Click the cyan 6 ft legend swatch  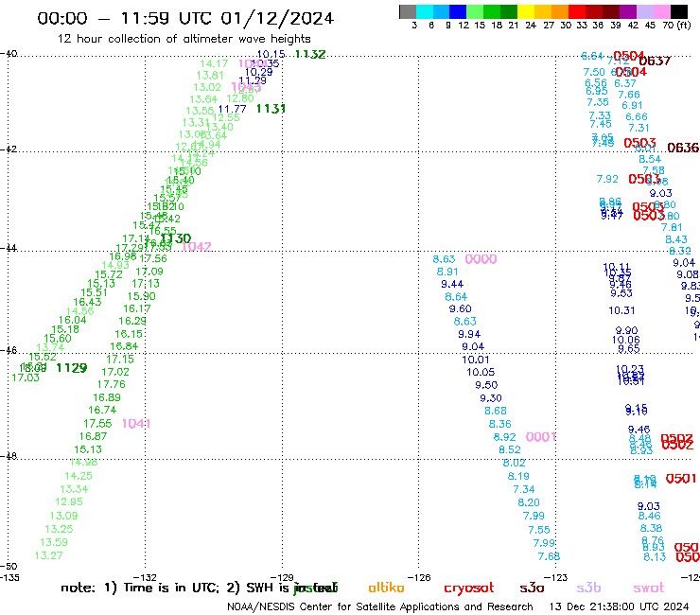click(x=424, y=11)
